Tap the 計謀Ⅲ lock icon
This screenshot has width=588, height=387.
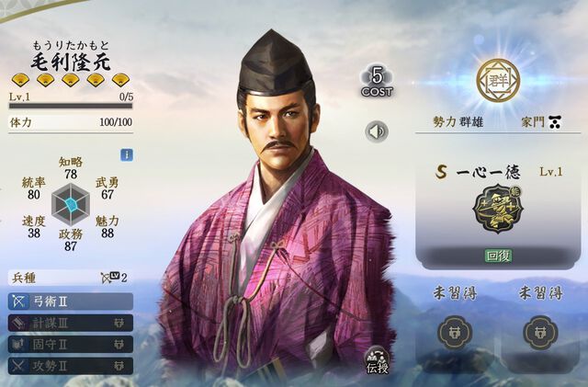pos(119,323)
